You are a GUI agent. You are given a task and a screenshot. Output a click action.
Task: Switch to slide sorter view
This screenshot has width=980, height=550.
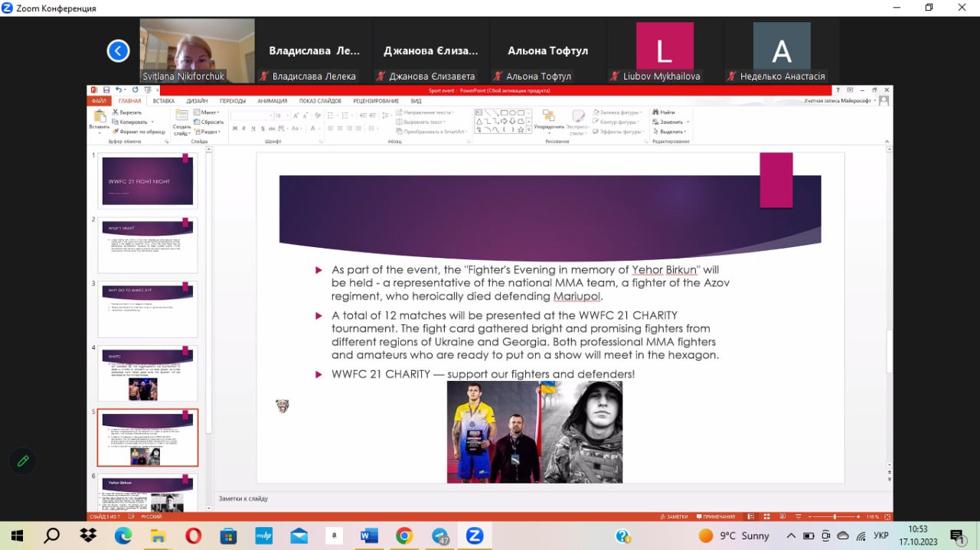click(x=767, y=516)
